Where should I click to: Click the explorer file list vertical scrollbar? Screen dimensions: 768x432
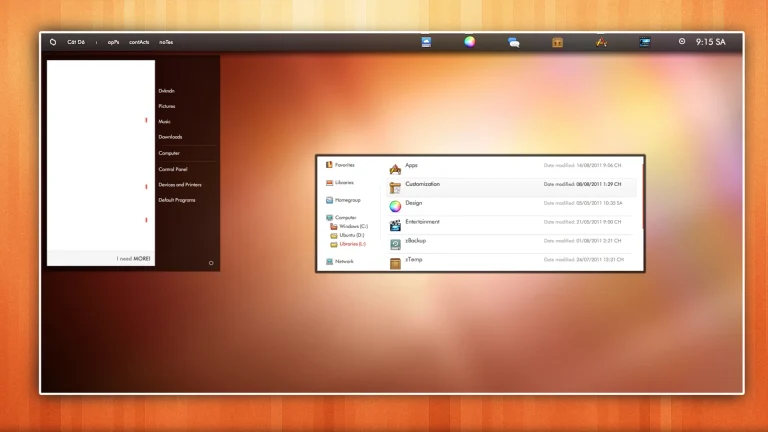pyautogui.click(x=643, y=196)
